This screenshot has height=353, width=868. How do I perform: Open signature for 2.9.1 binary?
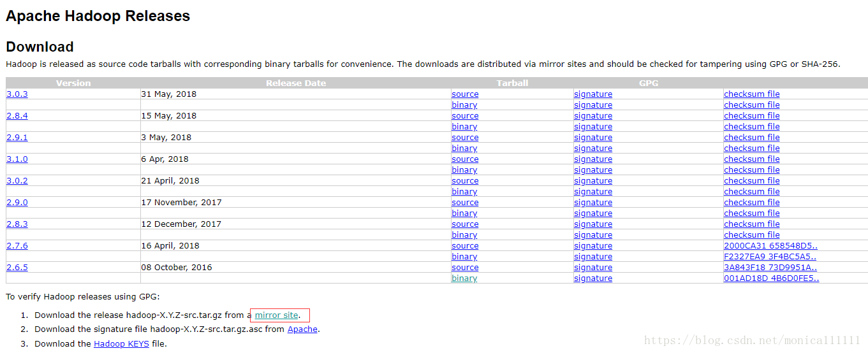click(x=593, y=148)
